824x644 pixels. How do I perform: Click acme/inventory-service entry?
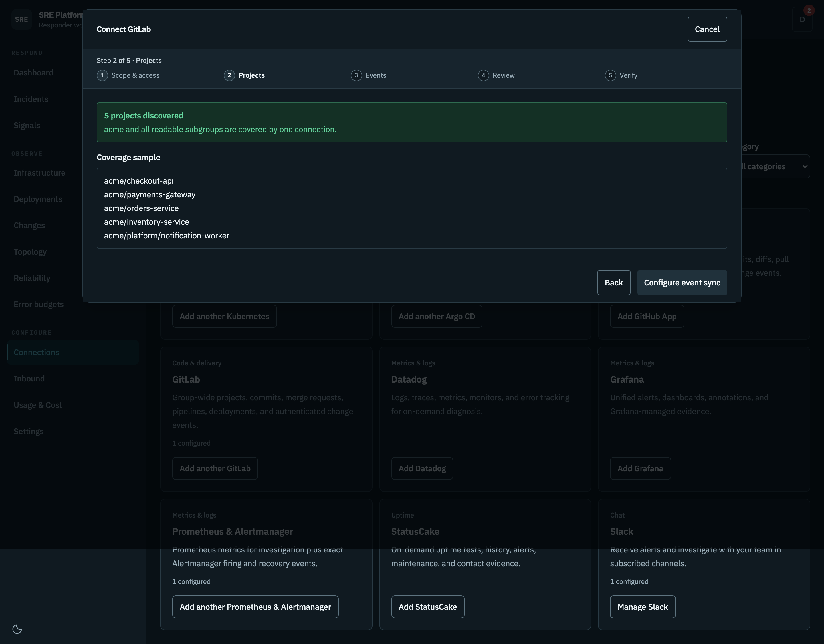(x=147, y=222)
